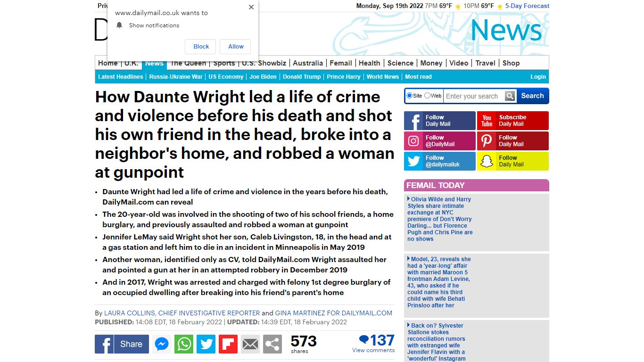The height and width of the screenshot is (362, 644).
Task: Open the U.K. navigation tab
Action: pos(131,63)
